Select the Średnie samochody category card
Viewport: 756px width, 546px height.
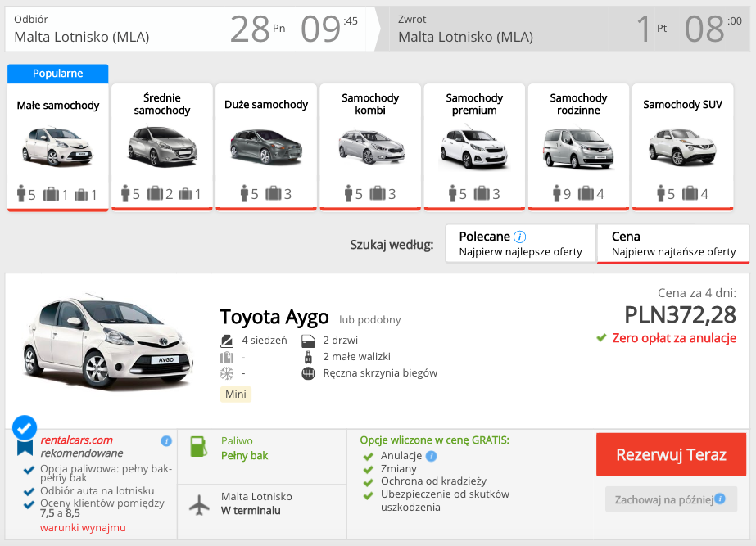point(162,147)
